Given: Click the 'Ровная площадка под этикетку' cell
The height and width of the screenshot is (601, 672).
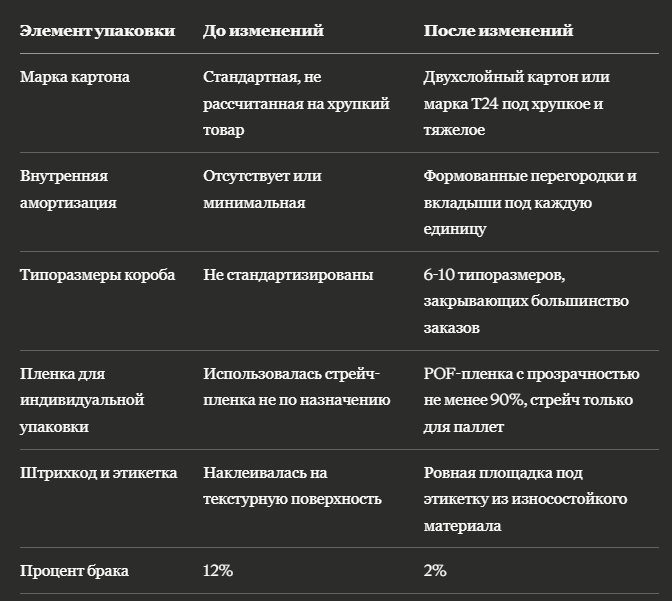Looking at the screenshot, I should (525, 499).
